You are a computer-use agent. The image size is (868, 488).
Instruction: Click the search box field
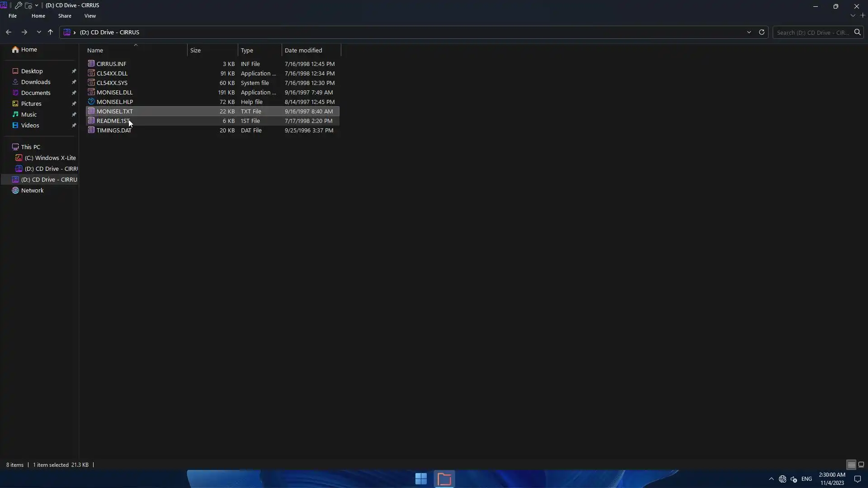tap(812, 33)
